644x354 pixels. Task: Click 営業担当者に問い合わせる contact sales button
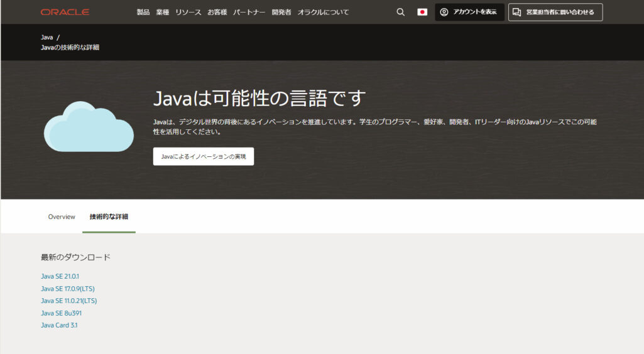tap(555, 13)
